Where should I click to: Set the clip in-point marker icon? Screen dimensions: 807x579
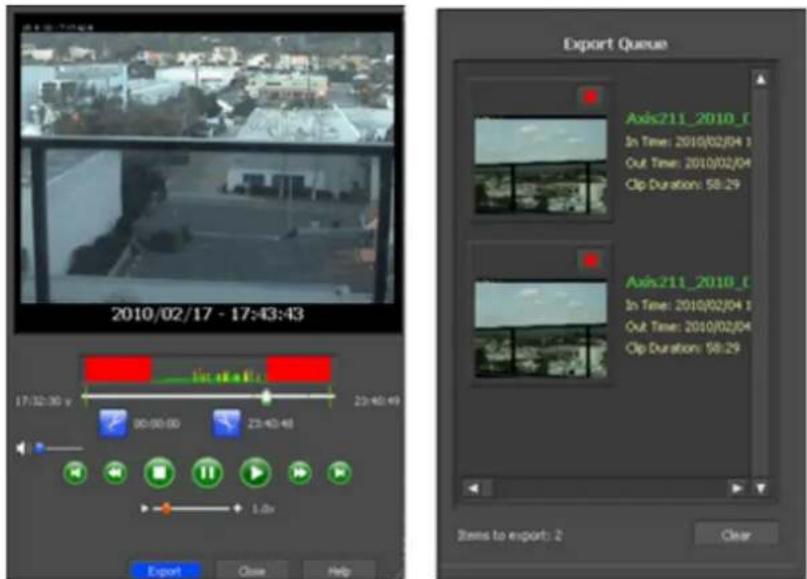[113, 424]
